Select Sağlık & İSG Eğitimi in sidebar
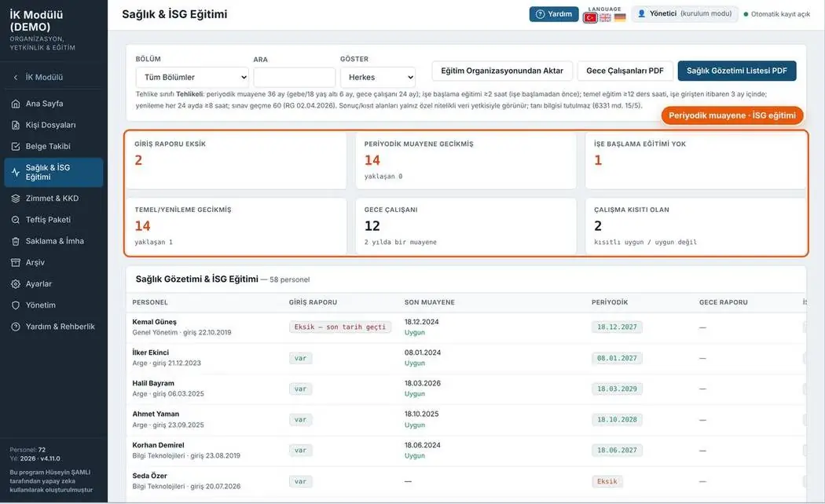This screenshot has height=504, width=825. point(53,173)
